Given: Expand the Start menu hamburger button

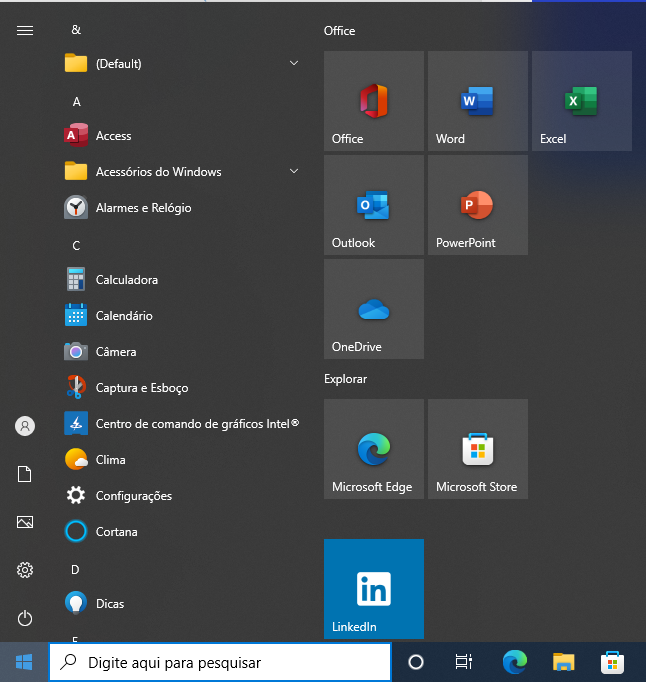Looking at the screenshot, I should click(25, 30).
